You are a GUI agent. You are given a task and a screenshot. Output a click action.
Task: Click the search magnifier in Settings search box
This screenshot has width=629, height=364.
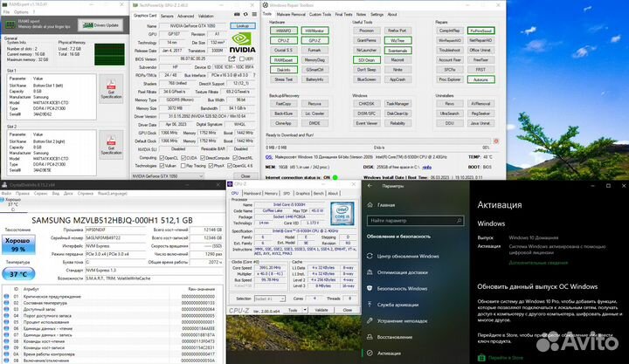coord(459,221)
